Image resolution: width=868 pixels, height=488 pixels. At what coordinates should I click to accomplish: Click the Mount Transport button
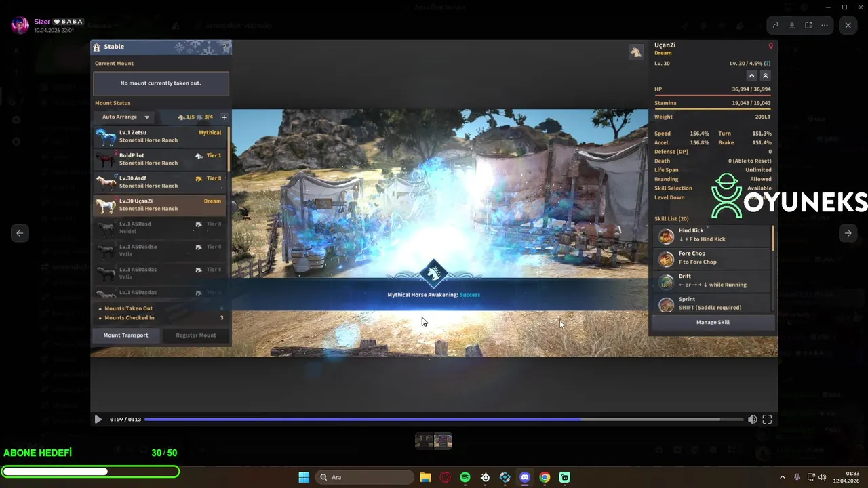125,335
